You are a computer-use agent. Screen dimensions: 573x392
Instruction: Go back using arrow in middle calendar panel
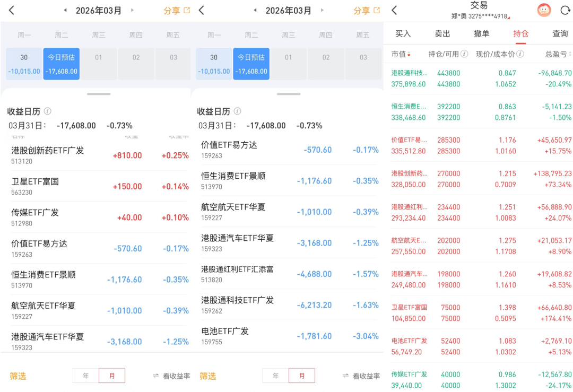202,10
